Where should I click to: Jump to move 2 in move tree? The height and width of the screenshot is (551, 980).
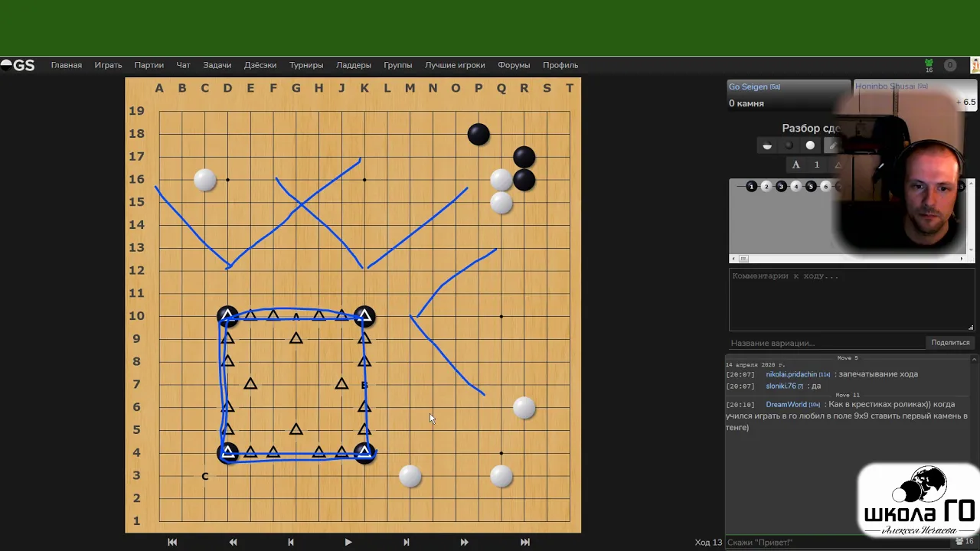(x=766, y=186)
